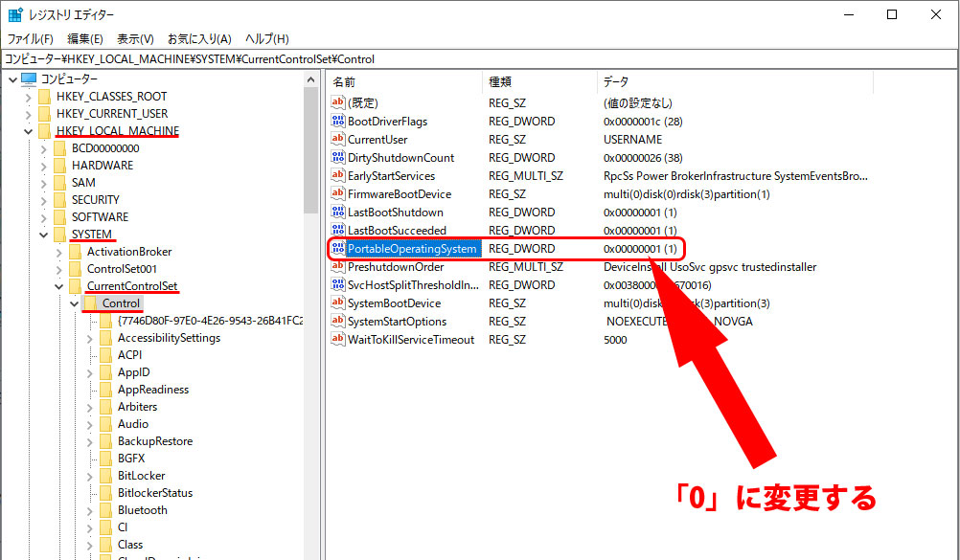Image resolution: width=960 pixels, height=560 pixels.
Task: Click the PortableOperatingSystem value icon
Action: click(338, 249)
